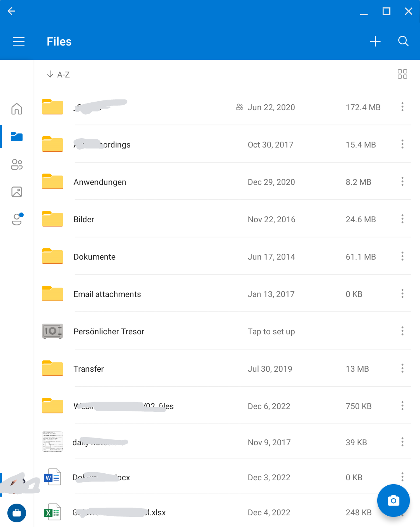Open the hamburger navigation menu
This screenshot has width=420, height=527.
pyautogui.click(x=19, y=41)
